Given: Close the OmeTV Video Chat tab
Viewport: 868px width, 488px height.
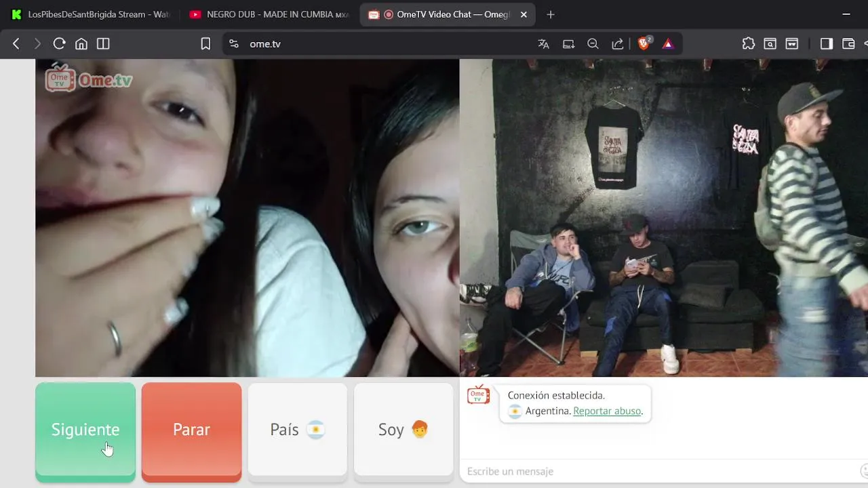Looking at the screenshot, I should [524, 14].
